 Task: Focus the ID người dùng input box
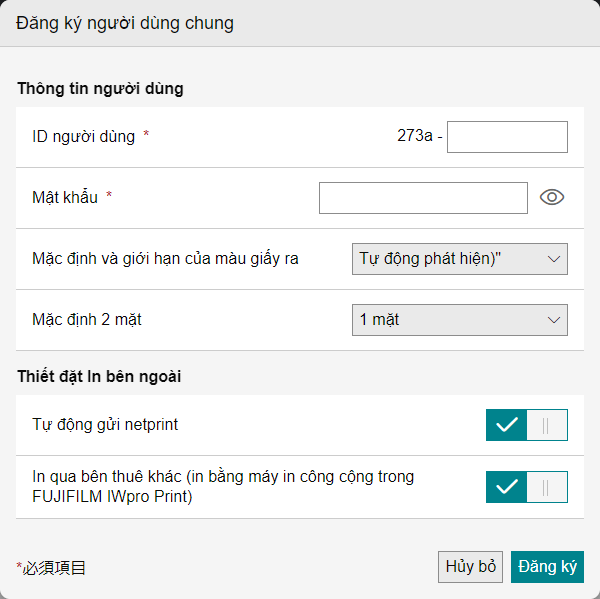(507, 137)
